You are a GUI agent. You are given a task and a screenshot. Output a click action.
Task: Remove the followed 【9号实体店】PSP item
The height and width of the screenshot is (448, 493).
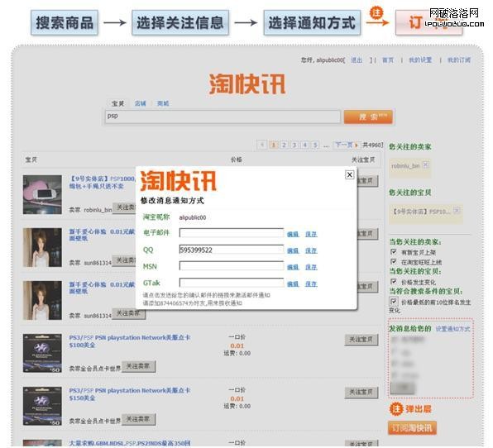click(457, 210)
